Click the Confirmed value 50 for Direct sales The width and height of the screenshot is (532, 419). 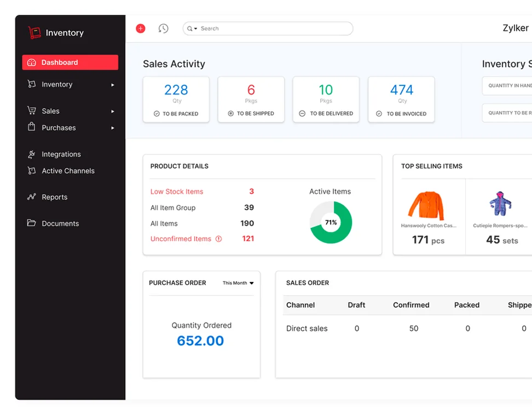[x=414, y=328]
